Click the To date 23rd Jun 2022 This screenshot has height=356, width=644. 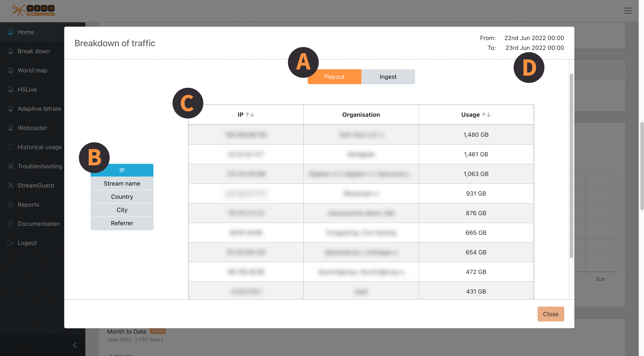pos(535,48)
